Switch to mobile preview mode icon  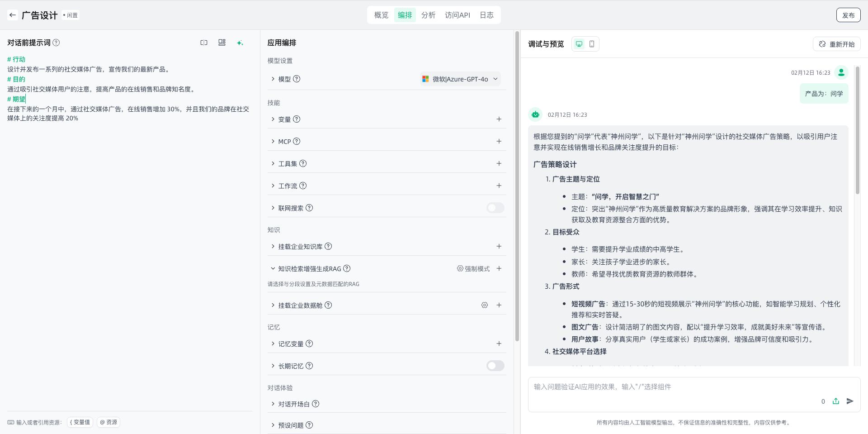592,44
